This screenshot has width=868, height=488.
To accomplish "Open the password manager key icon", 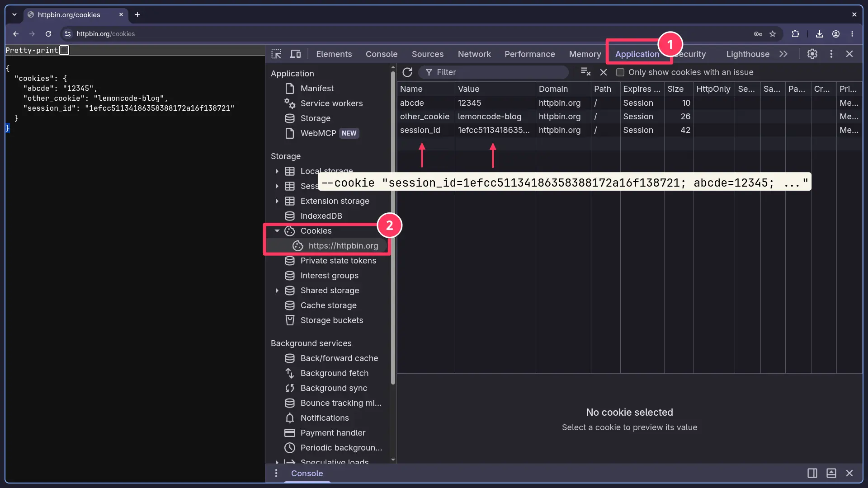I will (758, 34).
